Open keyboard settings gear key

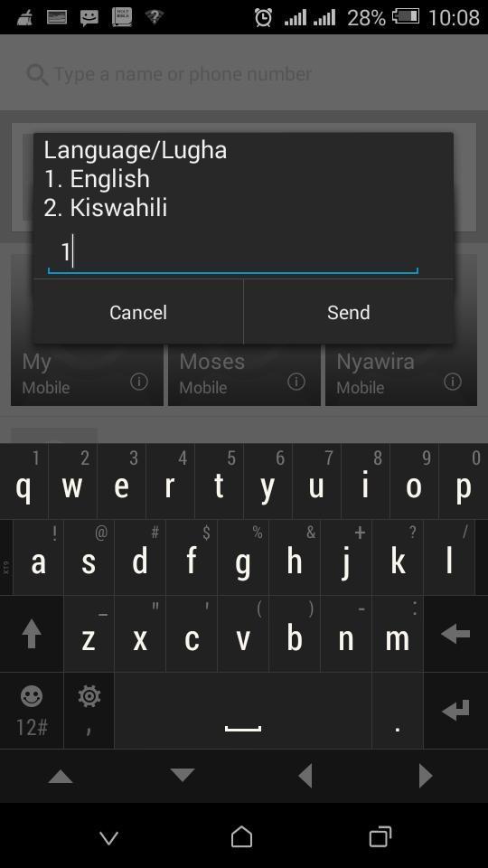(89, 711)
